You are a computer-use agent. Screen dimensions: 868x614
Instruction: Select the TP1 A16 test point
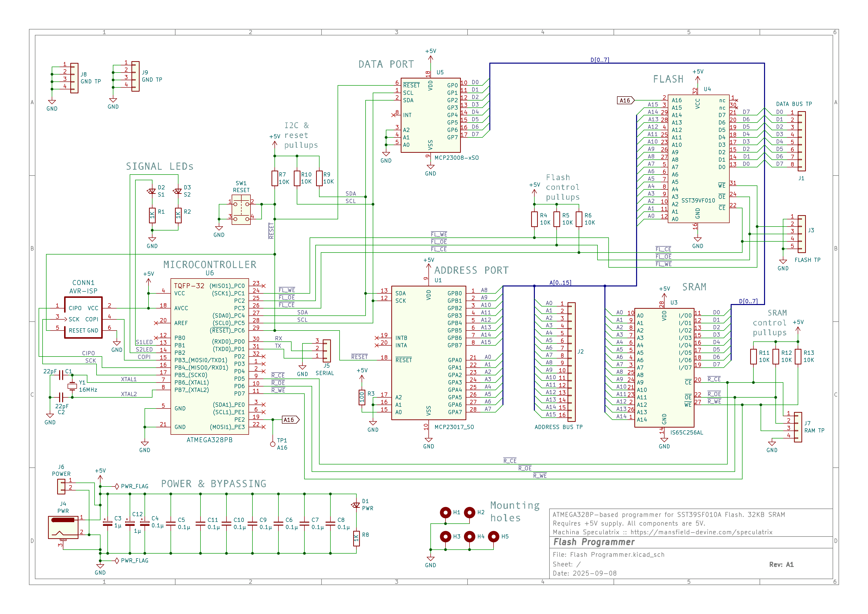pyautogui.click(x=273, y=444)
